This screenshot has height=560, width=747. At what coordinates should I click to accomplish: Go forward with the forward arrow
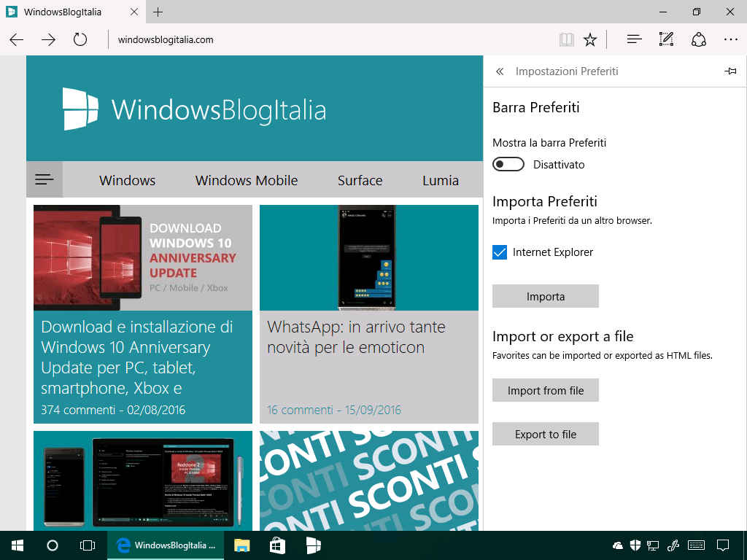(48, 39)
